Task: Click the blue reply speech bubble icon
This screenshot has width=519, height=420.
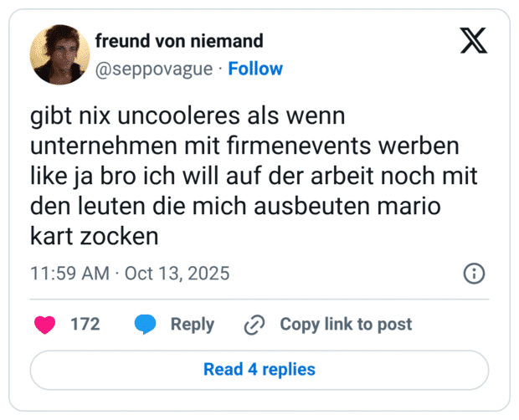Action: click(x=146, y=325)
